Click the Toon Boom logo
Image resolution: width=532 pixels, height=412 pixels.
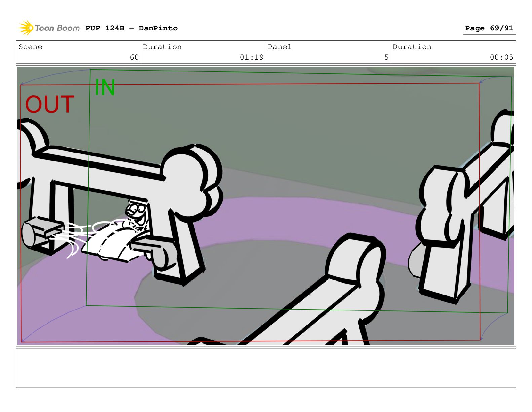click(x=48, y=28)
